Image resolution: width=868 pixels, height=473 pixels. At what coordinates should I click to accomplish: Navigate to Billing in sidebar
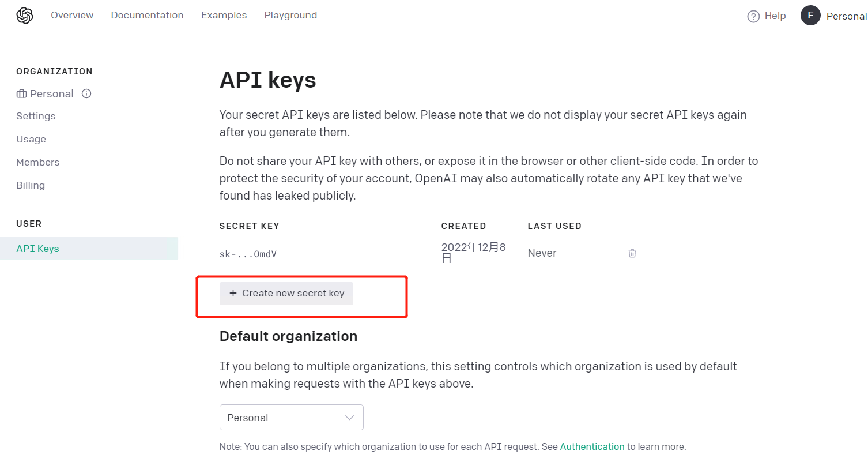tap(31, 185)
